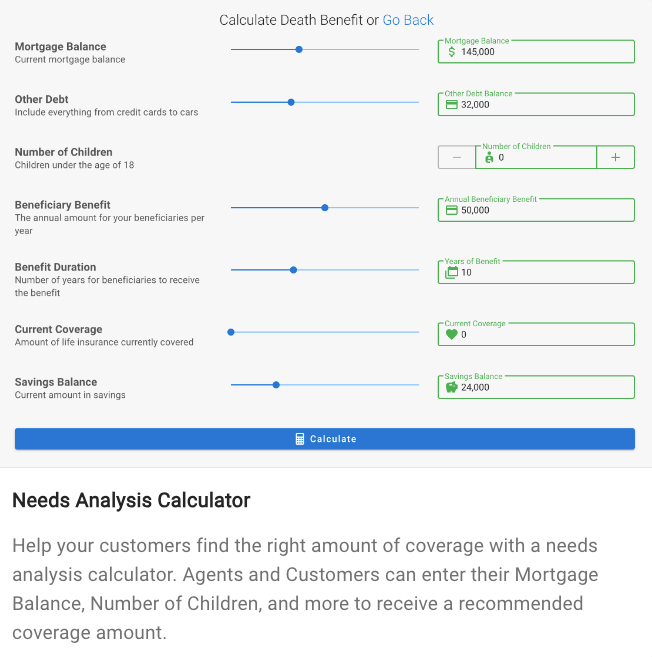Click the child icon in Number of Children
This screenshot has width=652, height=657.
489,158
